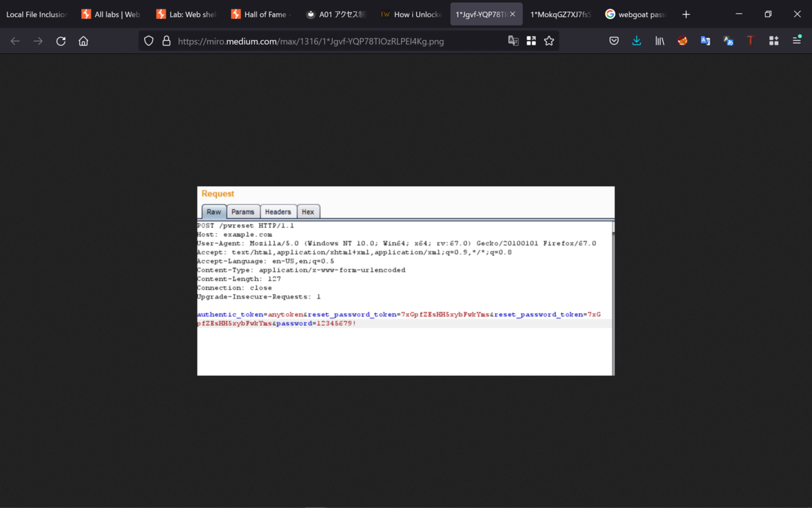Click the Headers tab in the image
Viewport: 812px width, 508px height.
(x=278, y=211)
